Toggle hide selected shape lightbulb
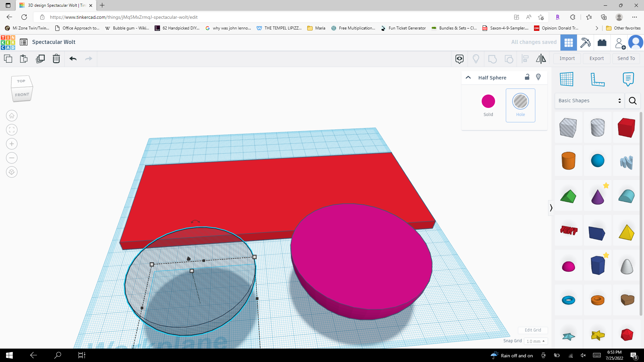The image size is (644, 362). click(x=538, y=77)
